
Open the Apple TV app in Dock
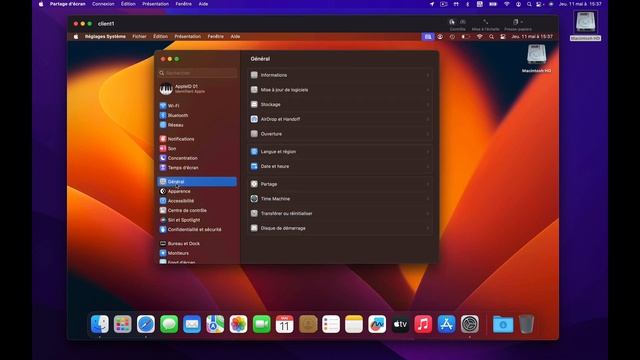coord(400,324)
